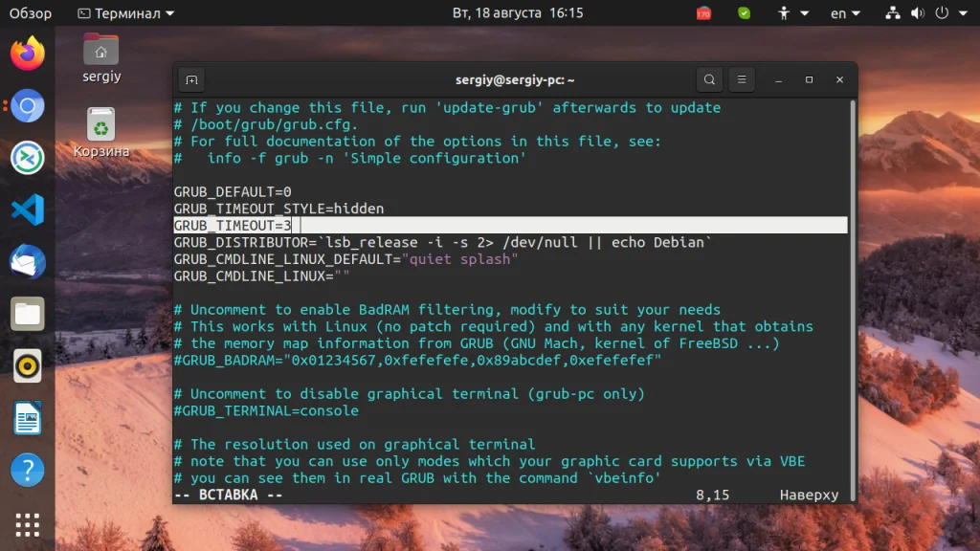980x551 pixels.
Task: Click the 'Simple configuration' comment line
Action: tap(350, 158)
